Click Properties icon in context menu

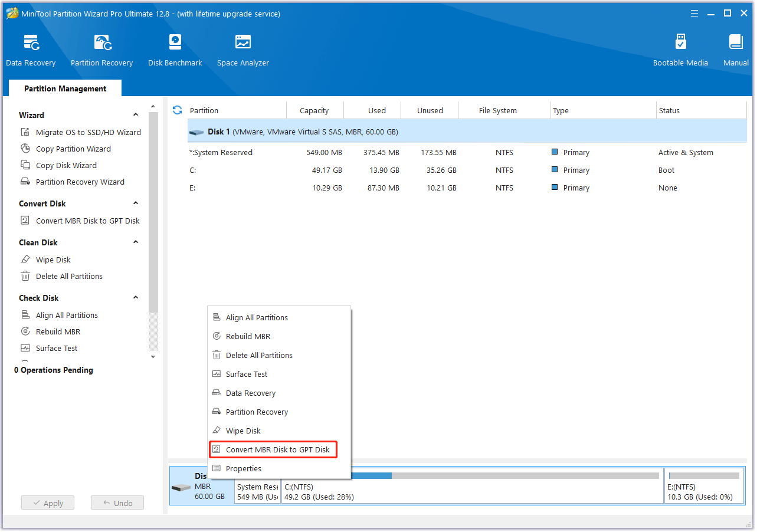(x=217, y=468)
